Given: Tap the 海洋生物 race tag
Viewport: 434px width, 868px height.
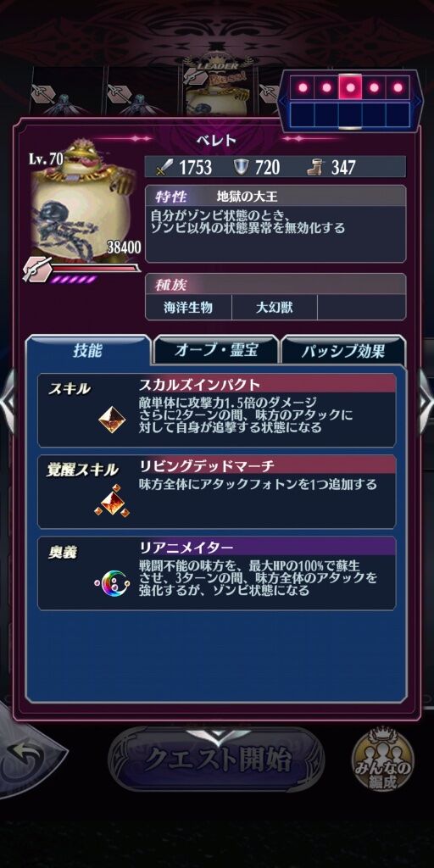Looking at the screenshot, I should point(188,307).
